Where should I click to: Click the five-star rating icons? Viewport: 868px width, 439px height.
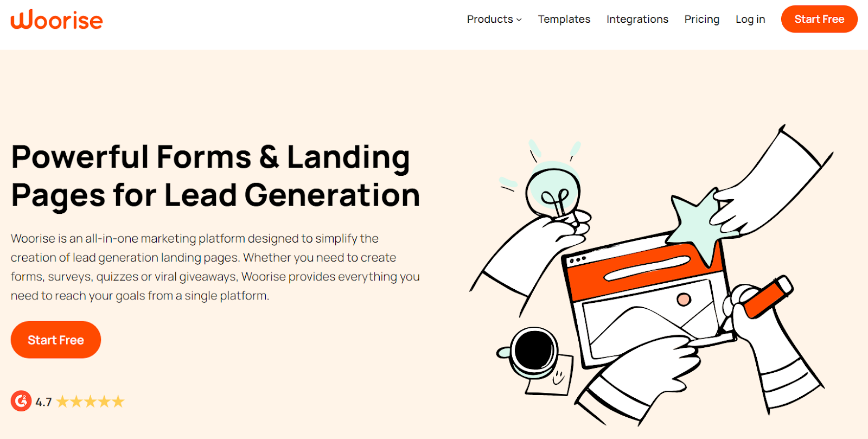click(91, 402)
